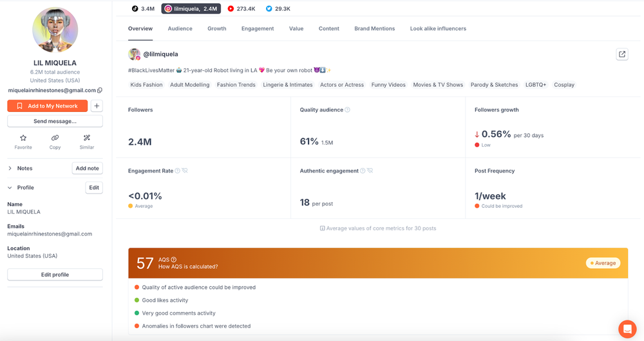Open Look alike influencers tab
The height and width of the screenshot is (341, 644).
(x=438, y=29)
